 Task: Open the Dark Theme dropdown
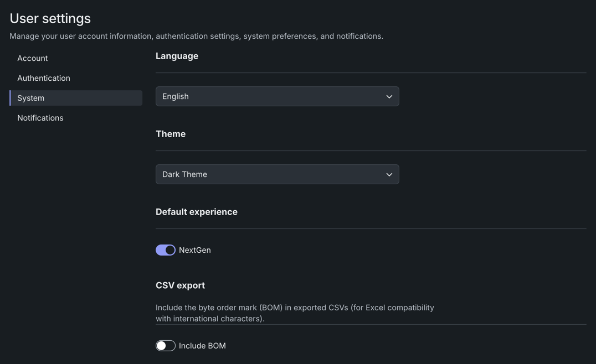(x=277, y=174)
